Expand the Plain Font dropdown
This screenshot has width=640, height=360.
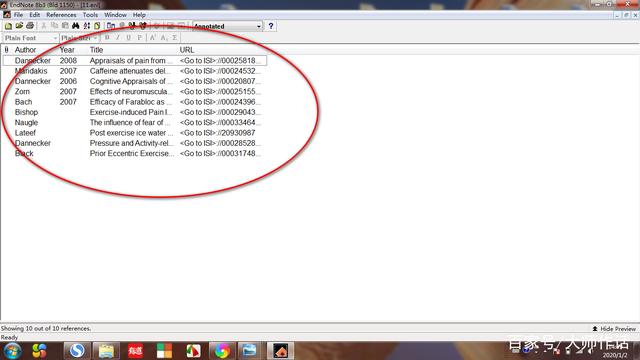31,38
